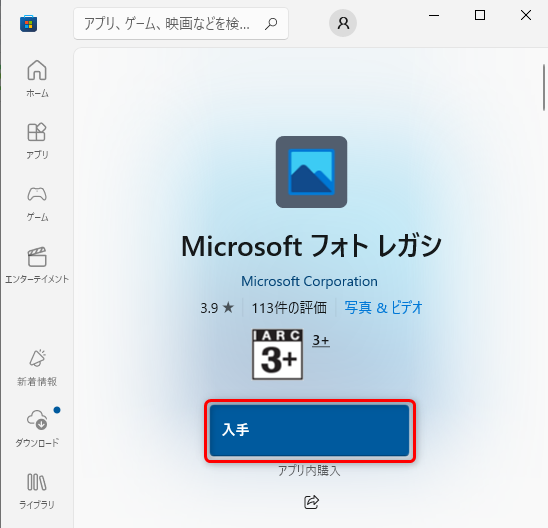The image size is (548, 528).
Task: Minimize the Microsoft Store window
Action: [434, 15]
